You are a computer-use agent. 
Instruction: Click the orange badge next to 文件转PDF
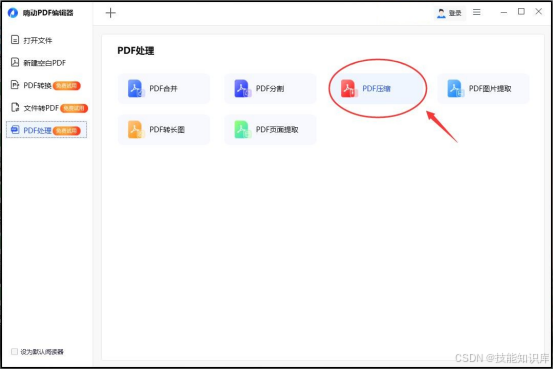[x=74, y=108]
